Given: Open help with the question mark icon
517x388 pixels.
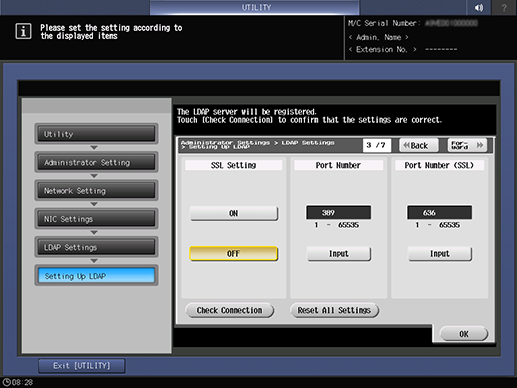Looking at the screenshot, I should (504, 7).
